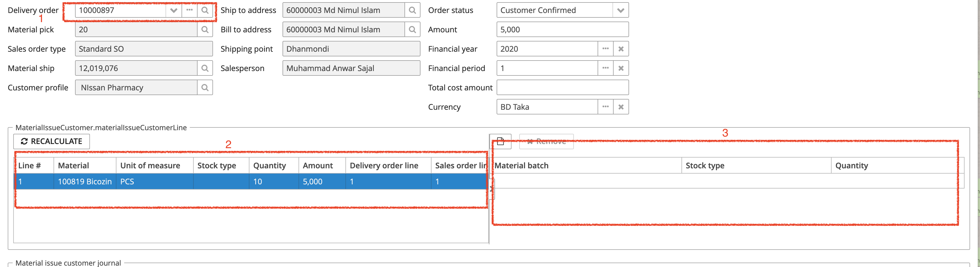The width and height of the screenshot is (980, 267).
Task: Click the Total cost amount field
Action: 562,88
